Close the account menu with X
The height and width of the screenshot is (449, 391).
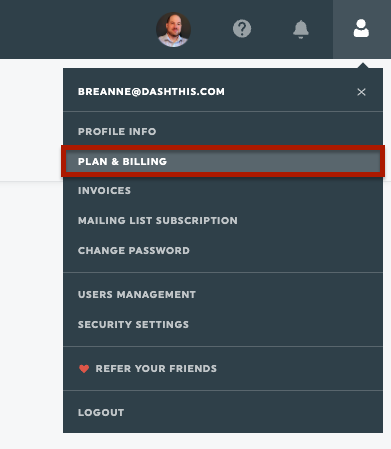pyautogui.click(x=361, y=92)
